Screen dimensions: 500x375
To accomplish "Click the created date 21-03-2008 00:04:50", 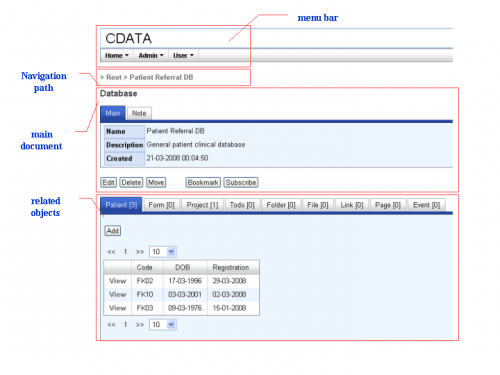I will click(x=177, y=158).
